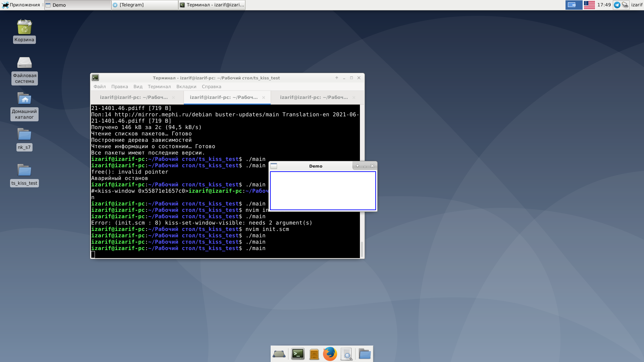Click the 'nvim init.scm' command line

(x=267, y=229)
